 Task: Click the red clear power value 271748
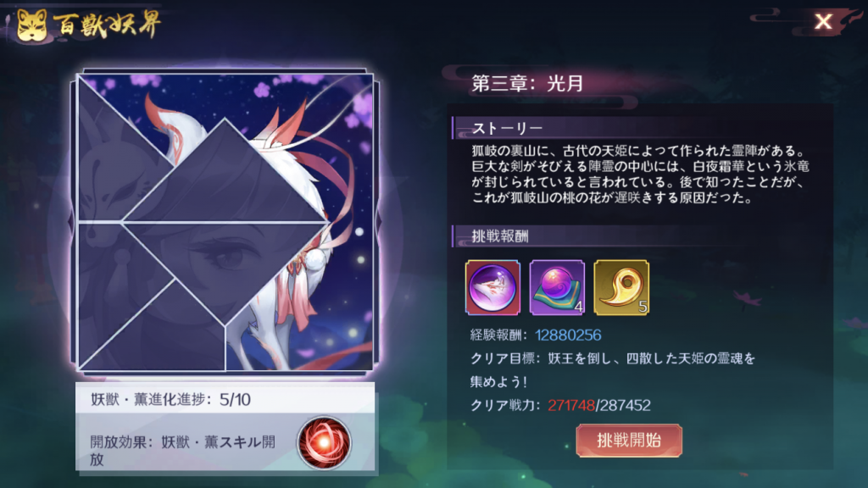coord(570,405)
